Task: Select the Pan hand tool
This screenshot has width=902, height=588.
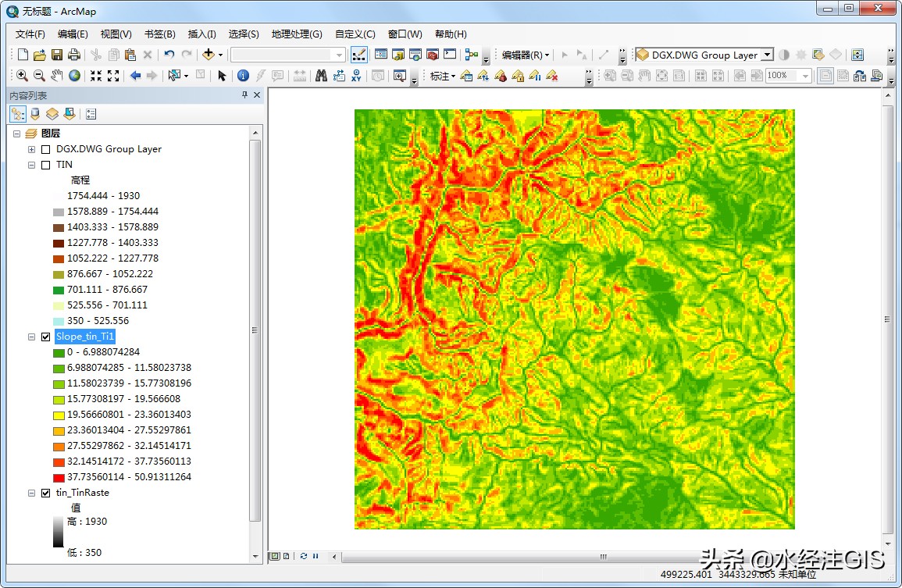Action: (56, 76)
